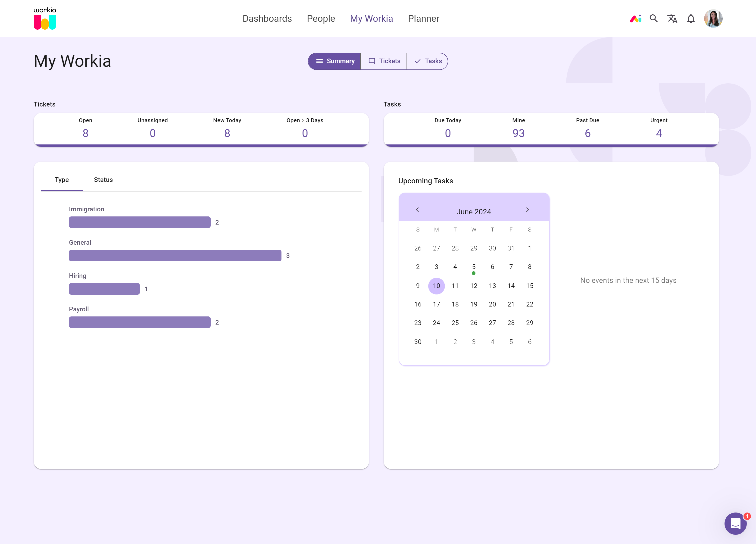The image size is (756, 544).
Task: Click the Payroll bar in chart
Action: click(x=140, y=322)
